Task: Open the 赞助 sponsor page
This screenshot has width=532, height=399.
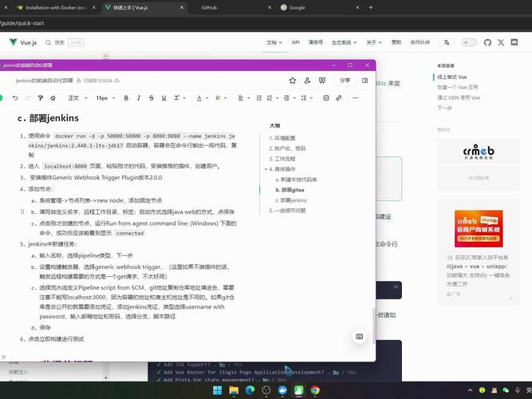Action: point(396,42)
